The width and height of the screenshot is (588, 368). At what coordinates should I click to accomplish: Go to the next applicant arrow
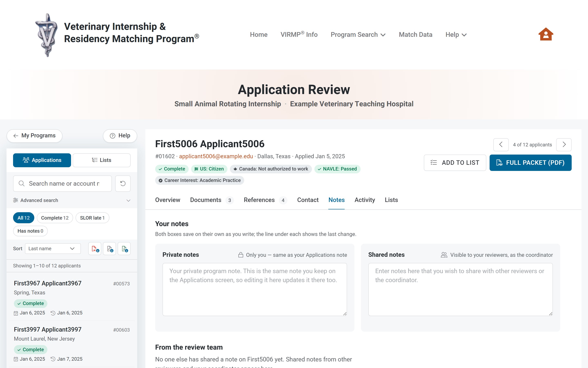point(564,145)
